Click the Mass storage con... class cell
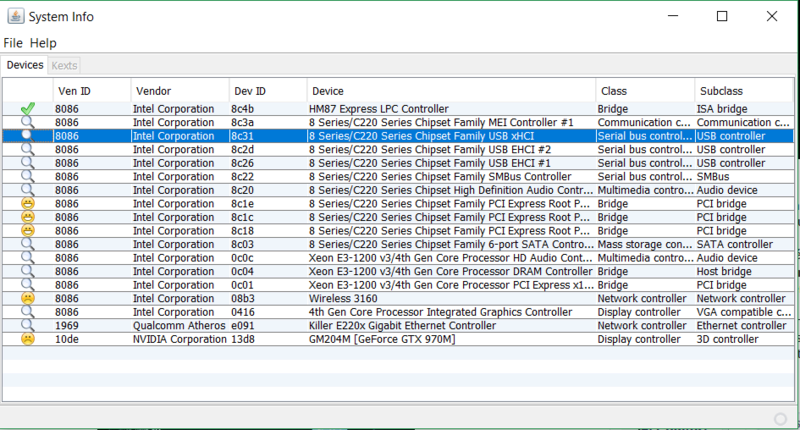Screen dimensions: 800x430 tap(645, 244)
